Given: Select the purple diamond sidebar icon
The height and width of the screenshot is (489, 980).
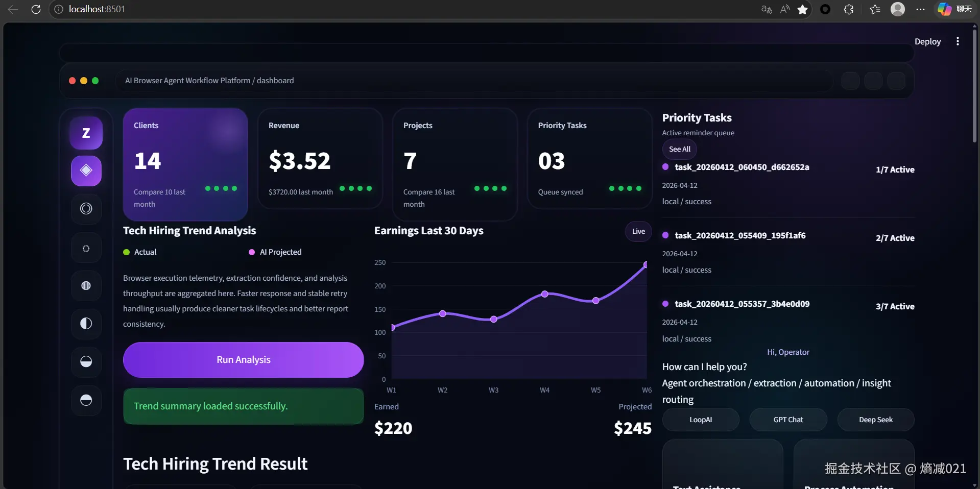Looking at the screenshot, I should click(x=85, y=171).
